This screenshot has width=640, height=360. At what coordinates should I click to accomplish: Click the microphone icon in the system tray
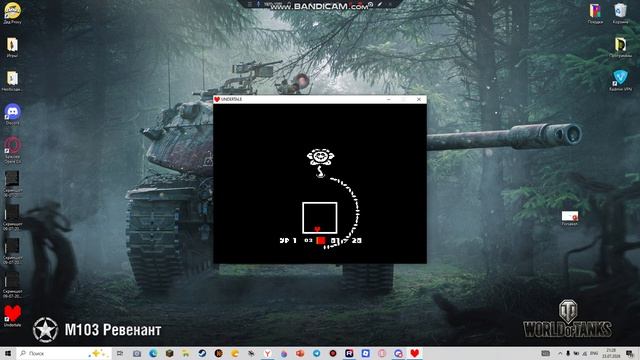click(568, 353)
